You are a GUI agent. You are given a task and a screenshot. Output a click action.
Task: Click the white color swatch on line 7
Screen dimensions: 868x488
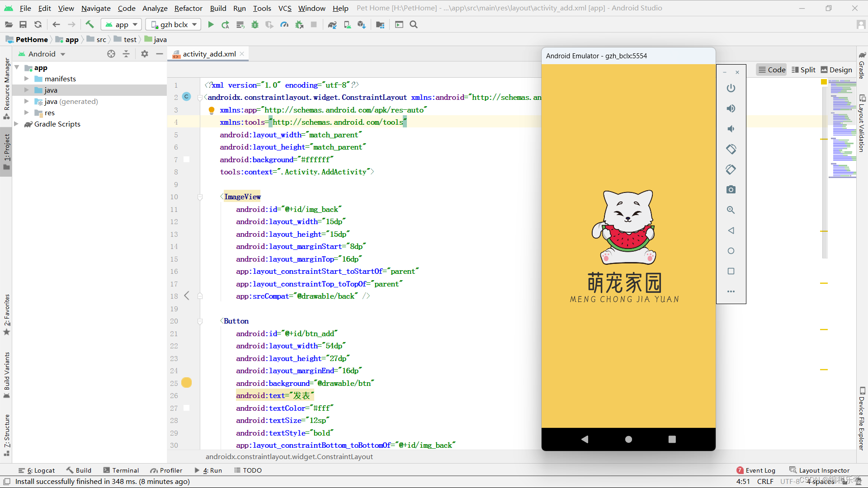187,159
